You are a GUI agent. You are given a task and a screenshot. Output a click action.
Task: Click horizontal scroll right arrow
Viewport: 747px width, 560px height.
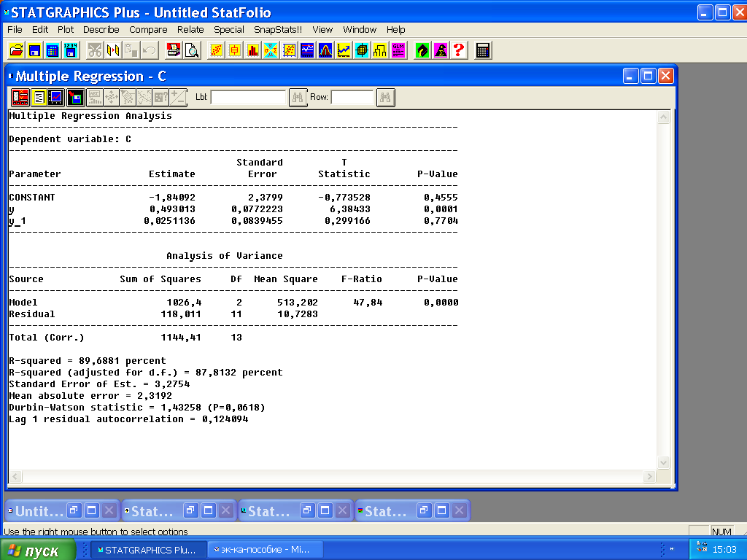click(649, 476)
